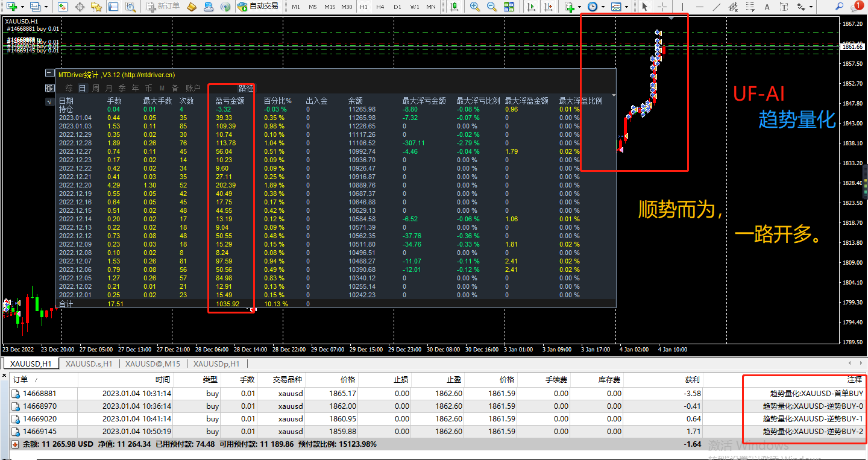
Task: Open the Navigator star-folder icon
Action: click(96, 7)
